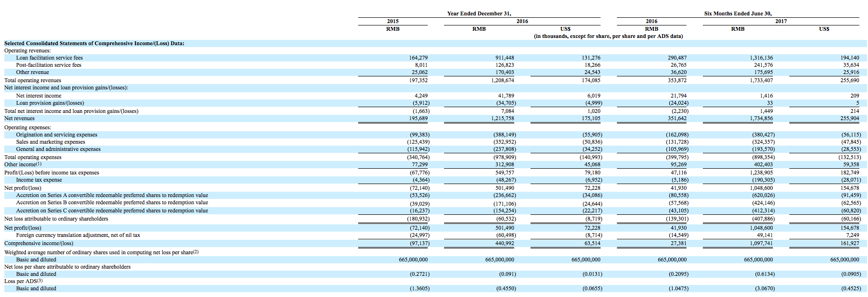Click the 'Accretion on Series B convertible...' row label

click(112, 202)
